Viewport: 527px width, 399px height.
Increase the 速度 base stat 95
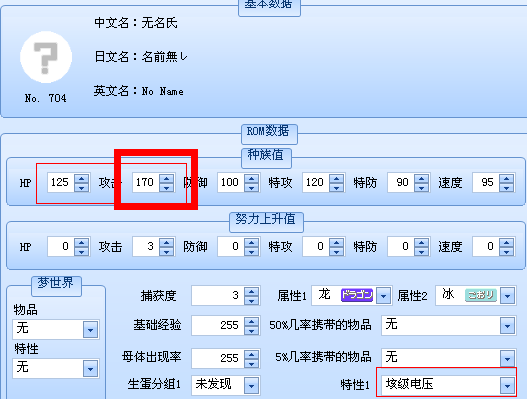506,178
